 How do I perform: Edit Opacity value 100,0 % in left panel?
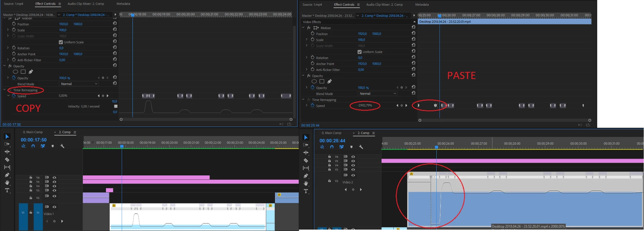[x=65, y=78]
